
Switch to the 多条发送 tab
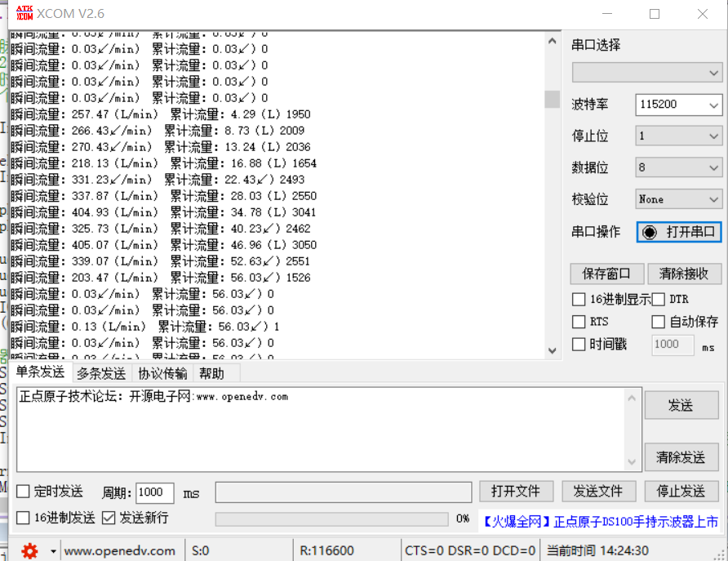click(x=101, y=374)
